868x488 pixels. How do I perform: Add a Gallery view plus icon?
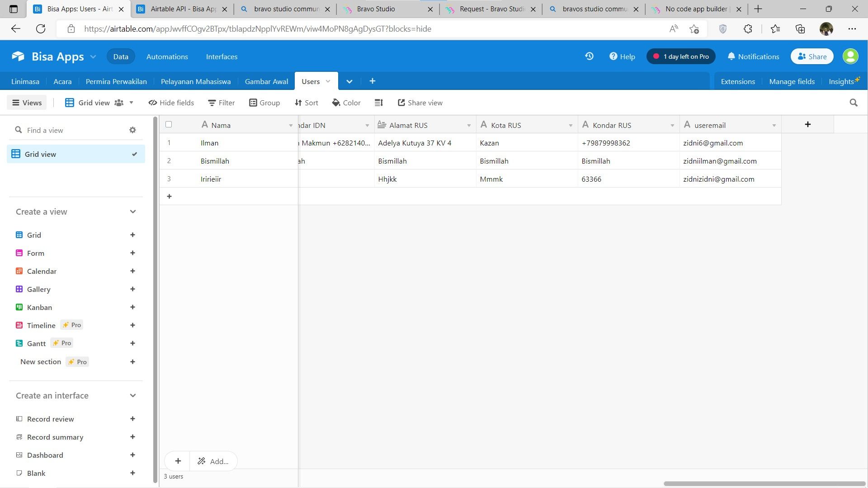point(132,289)
